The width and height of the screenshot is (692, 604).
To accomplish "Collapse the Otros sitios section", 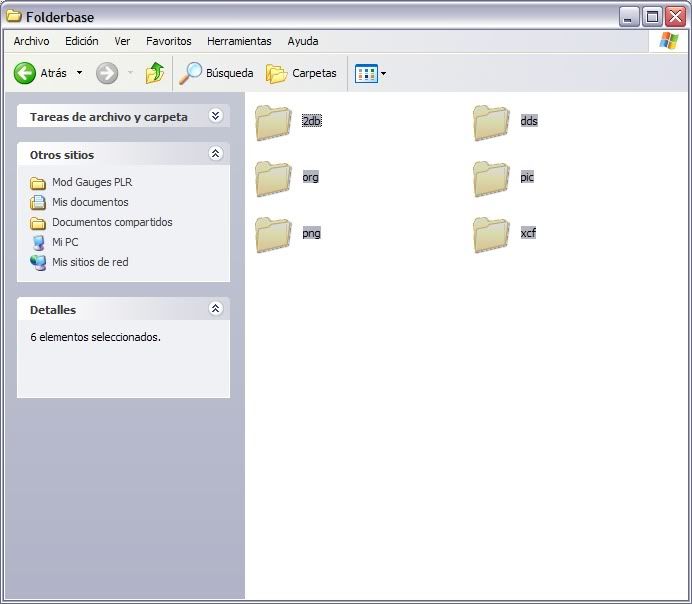I will [215, 154].
